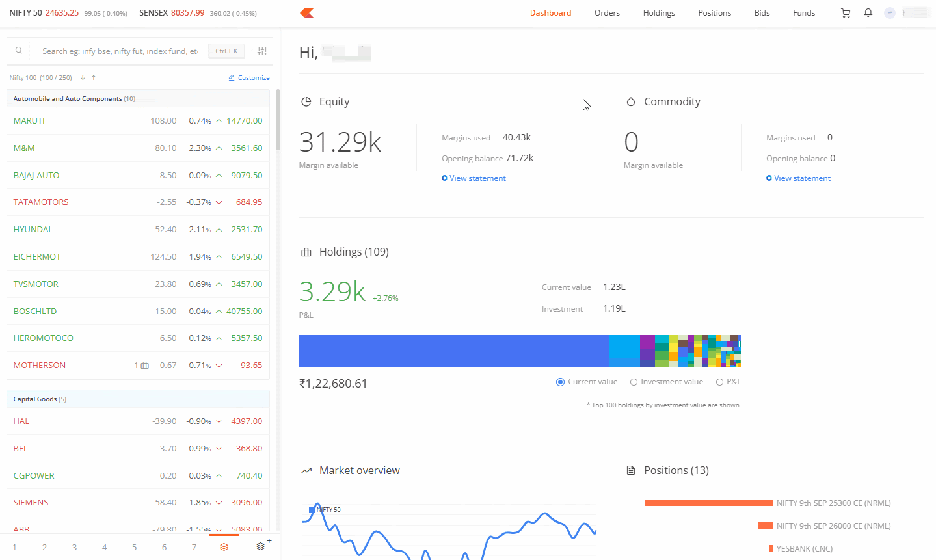Click the watchlist filter settings sliders icon
Screen dimensions: 936x560
(x=262, y=51)
